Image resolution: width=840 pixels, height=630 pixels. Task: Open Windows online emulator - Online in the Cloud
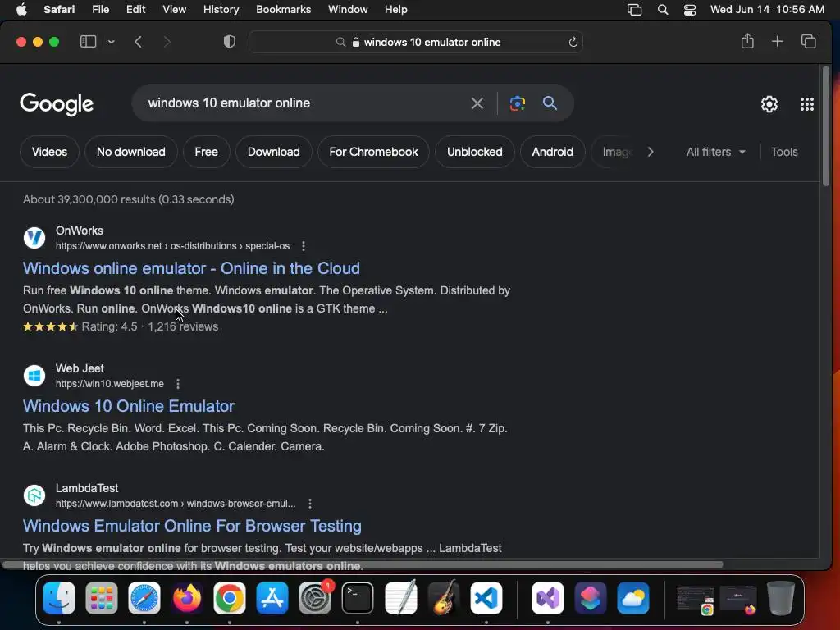(191, 268)
